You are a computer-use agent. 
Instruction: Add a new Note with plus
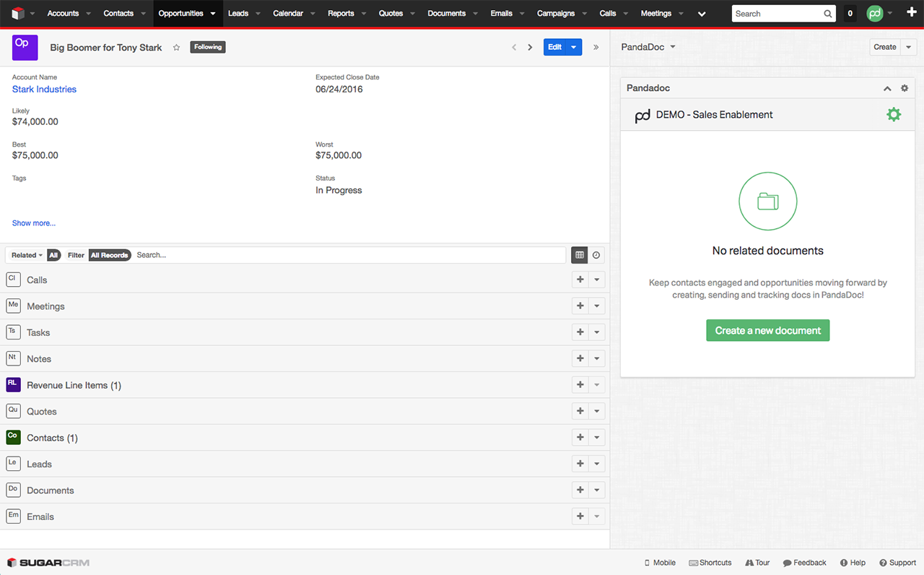[x=580, y=358]
